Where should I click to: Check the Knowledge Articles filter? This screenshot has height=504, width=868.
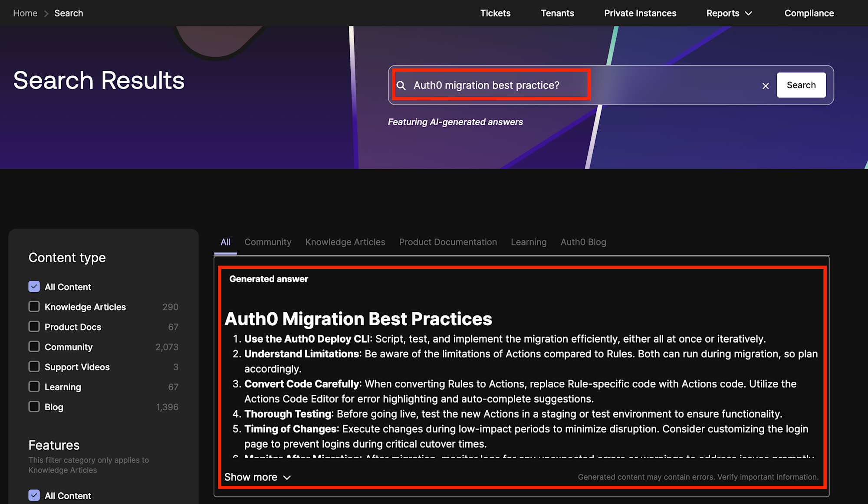tap(34, 307)
